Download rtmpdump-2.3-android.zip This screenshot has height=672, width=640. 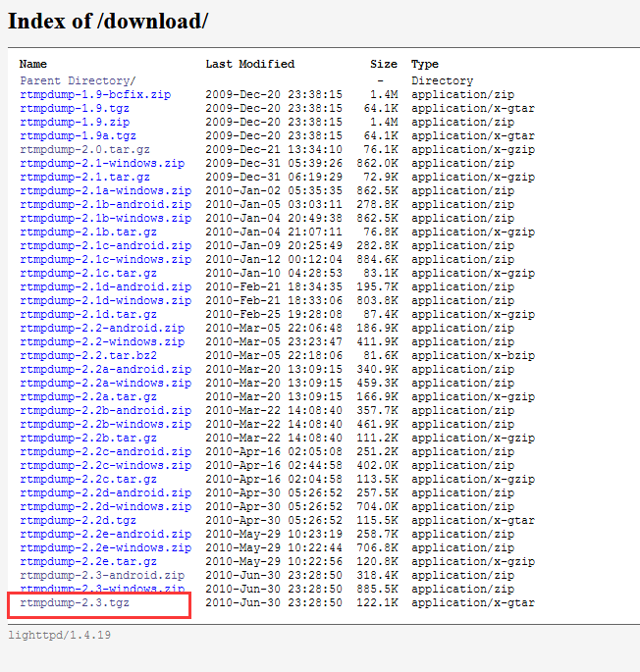point(102,575)
